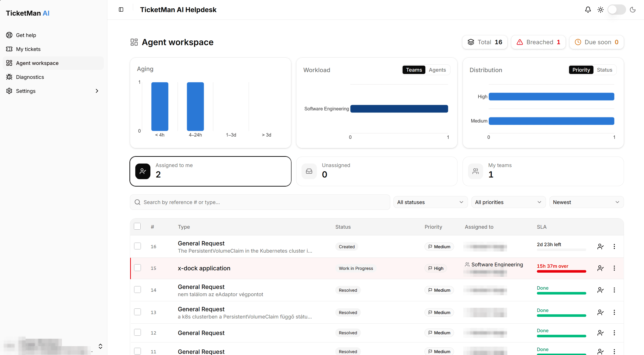
Task: Click the Created status badge
Action: click(346, 247)
